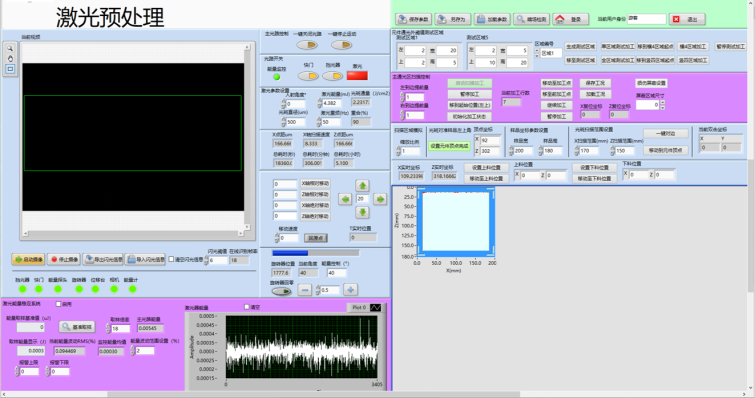Click the 保存参数 save parameters button
755x398 pixels.
click(413, 19)
